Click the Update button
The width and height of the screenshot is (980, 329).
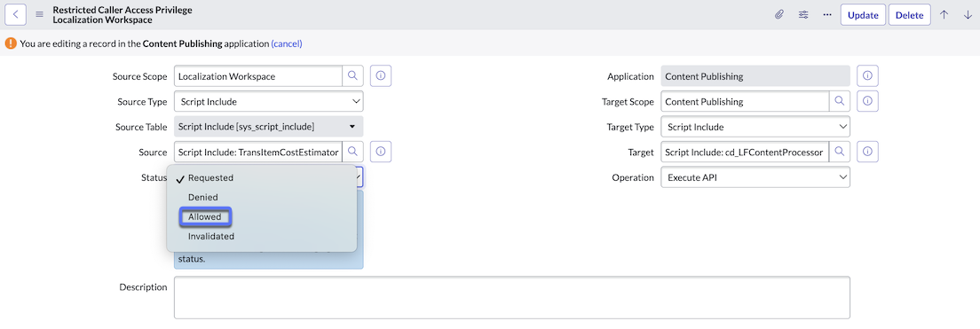pos(863,15)
